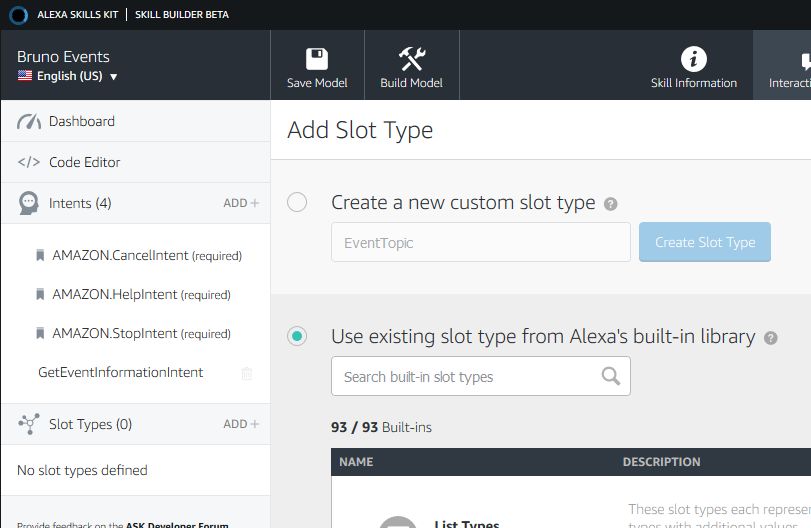This screenshot has height=528, width=811.
Task: Click the Build Model tools icon
Action: tap(411, 59)
